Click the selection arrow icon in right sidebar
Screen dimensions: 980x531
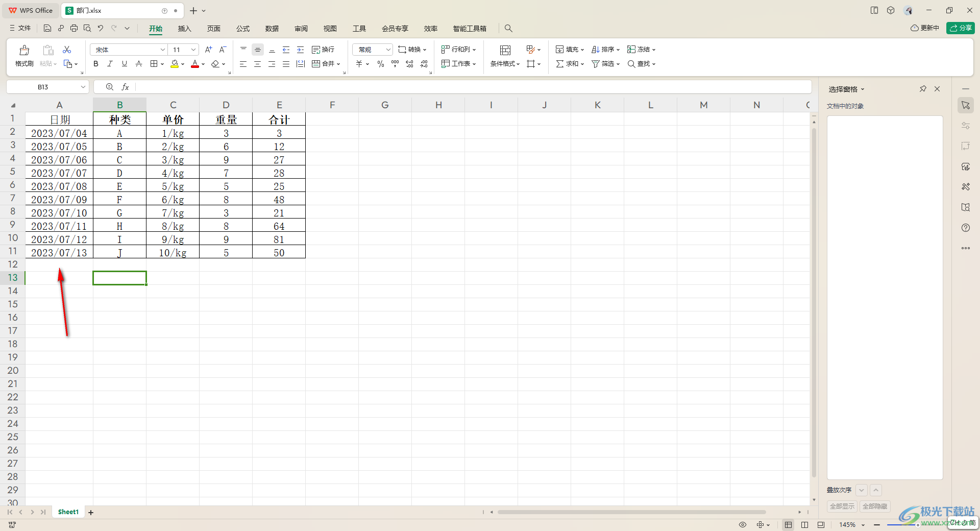(966, 105)
